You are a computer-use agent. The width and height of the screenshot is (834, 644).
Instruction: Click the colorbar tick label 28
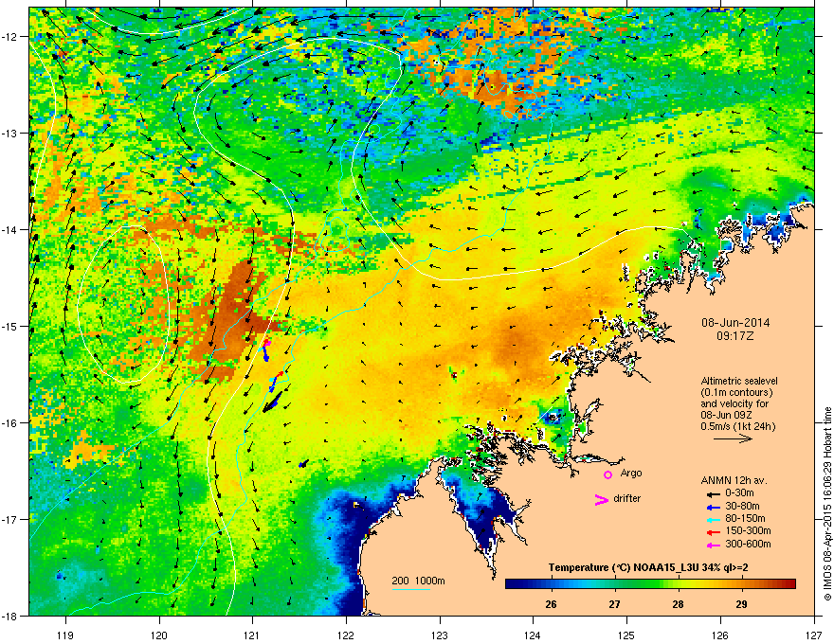678,604
